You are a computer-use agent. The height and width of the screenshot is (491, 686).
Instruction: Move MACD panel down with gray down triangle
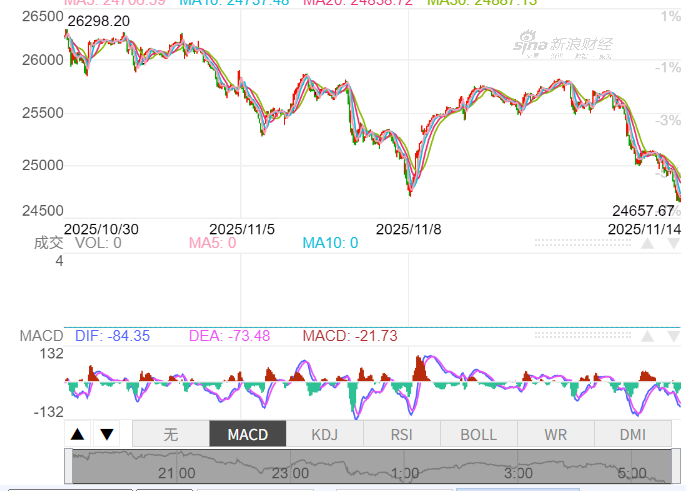674,336
